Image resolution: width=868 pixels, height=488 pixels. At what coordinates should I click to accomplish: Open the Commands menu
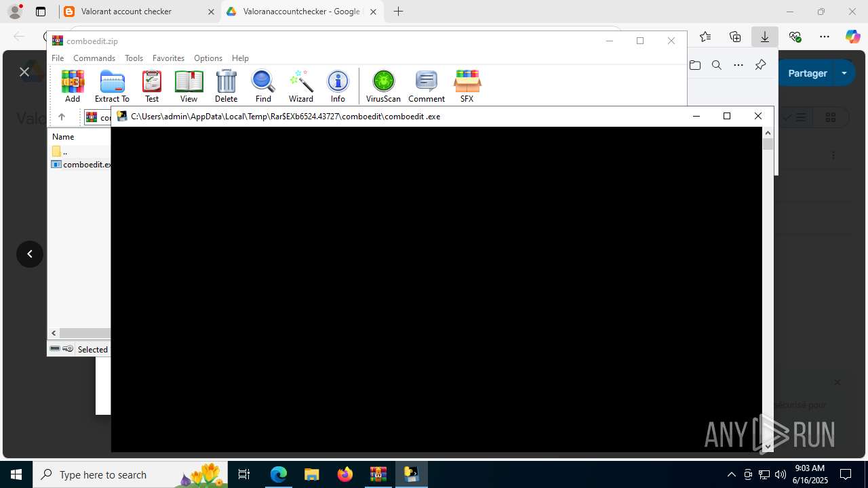click(x=94, y=58)
